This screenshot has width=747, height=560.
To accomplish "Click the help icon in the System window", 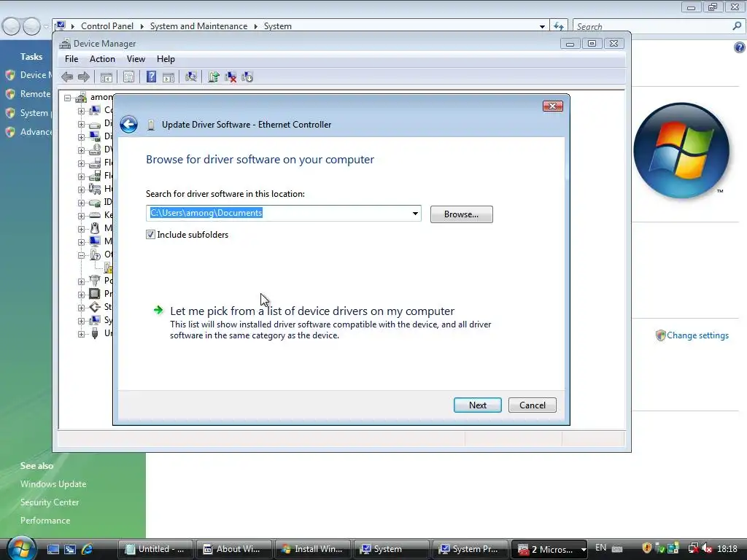I will [740, 47].
